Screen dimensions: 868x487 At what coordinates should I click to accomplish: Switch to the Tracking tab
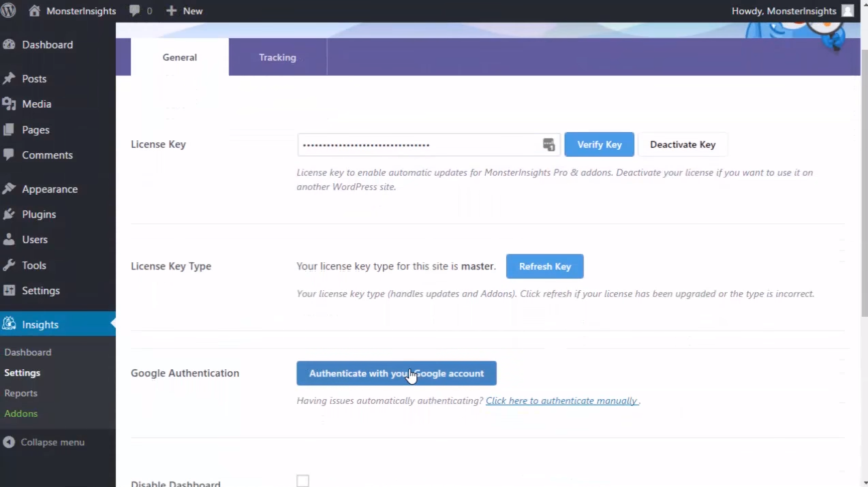pyautogui.click(x=277, y=57)
